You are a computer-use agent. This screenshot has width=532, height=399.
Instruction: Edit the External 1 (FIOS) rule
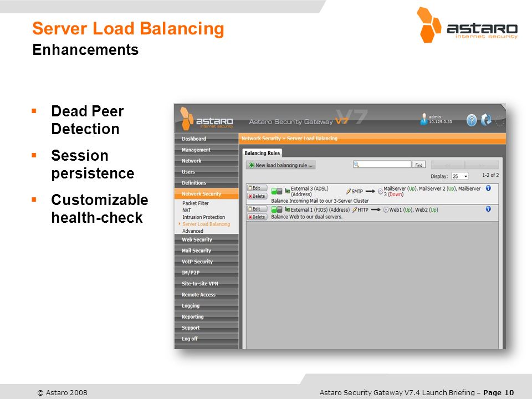(x=257, y=209)
